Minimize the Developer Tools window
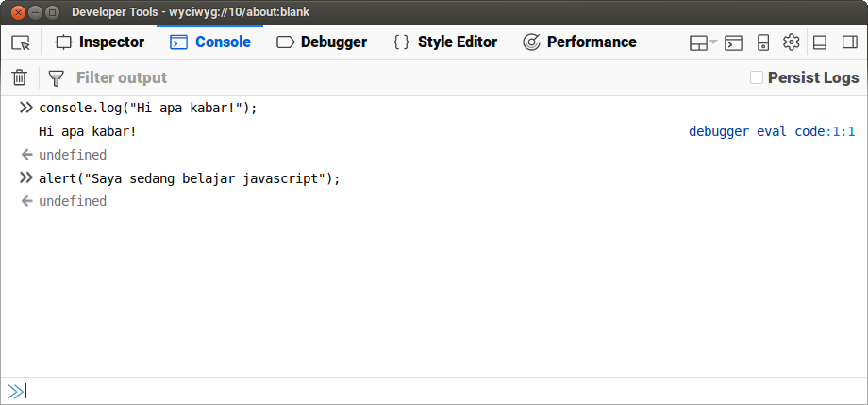This screenshot has height=405, width=868. pyautogui.click(x=36, y=11)
